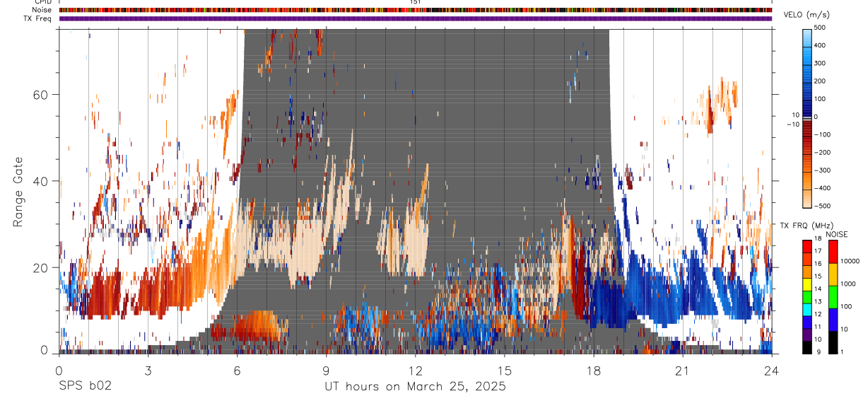Click the '10000' noise scale label
This screenshot has height=401, width=868.
click(x=850, y=261)
